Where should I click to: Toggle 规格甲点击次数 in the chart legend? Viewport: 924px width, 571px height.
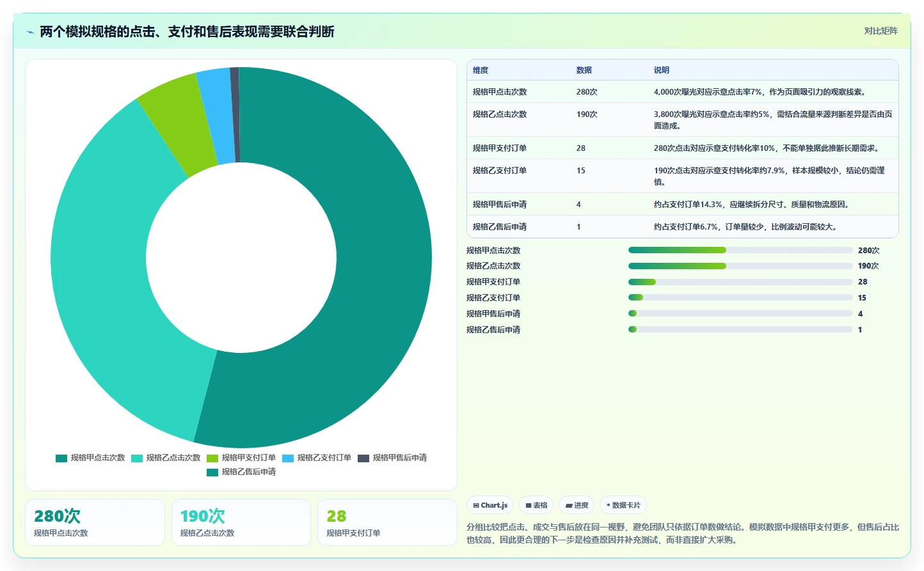coord(90,458)
